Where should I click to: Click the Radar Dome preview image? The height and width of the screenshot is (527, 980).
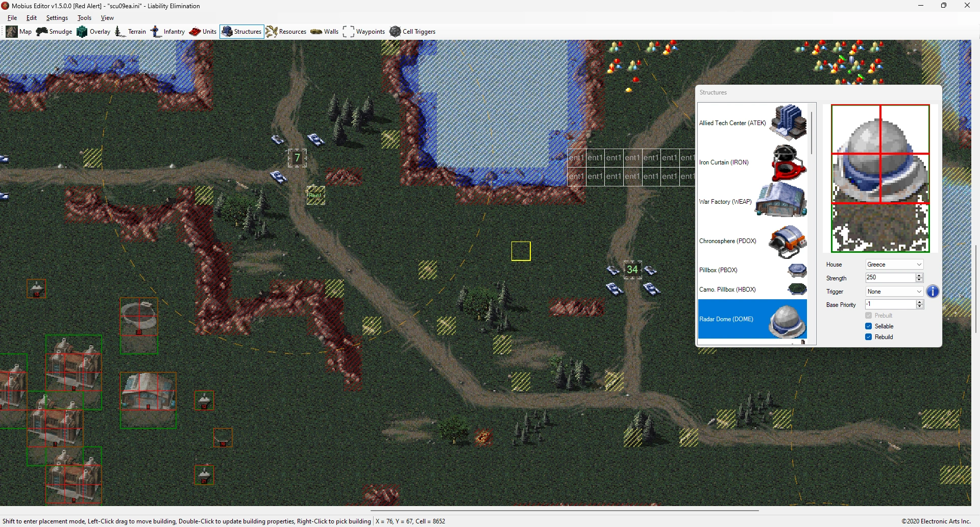click(880, 178)
